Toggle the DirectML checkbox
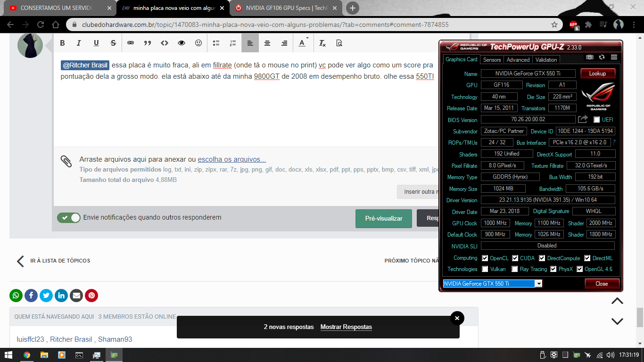 (x=587, y=258)
